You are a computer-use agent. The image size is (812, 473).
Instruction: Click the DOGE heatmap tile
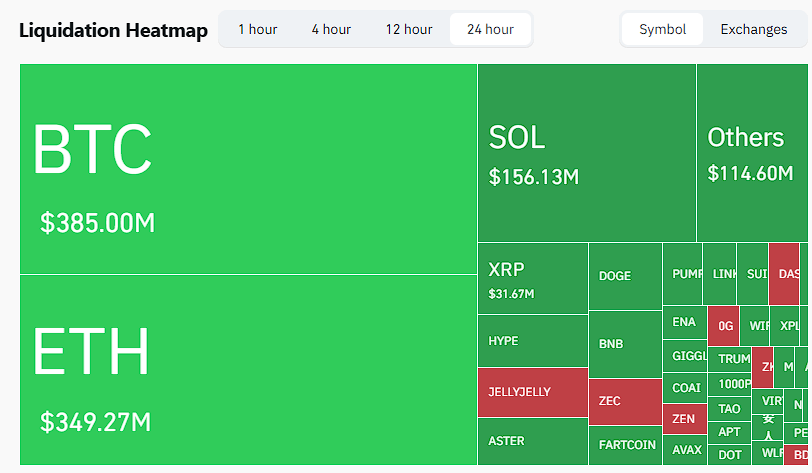624,276
